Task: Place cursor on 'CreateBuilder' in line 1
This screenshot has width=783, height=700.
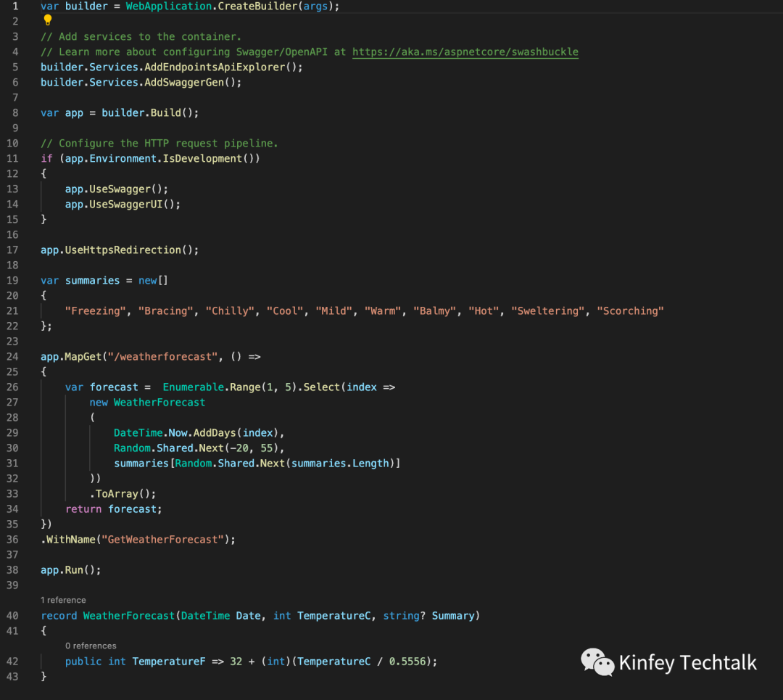Action: click(257, 7)
